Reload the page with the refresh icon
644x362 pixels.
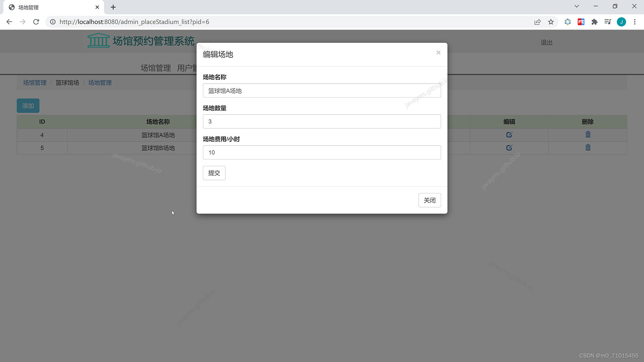[36, 22]
